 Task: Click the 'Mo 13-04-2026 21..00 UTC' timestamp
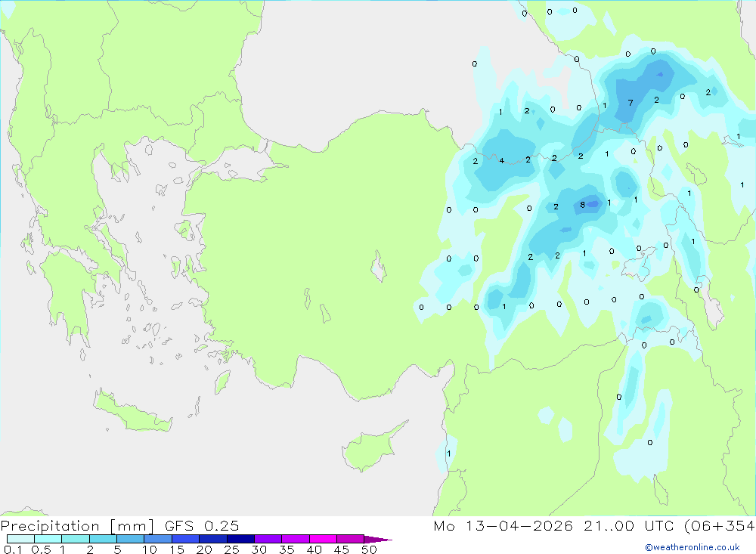[x=553, y=525]
